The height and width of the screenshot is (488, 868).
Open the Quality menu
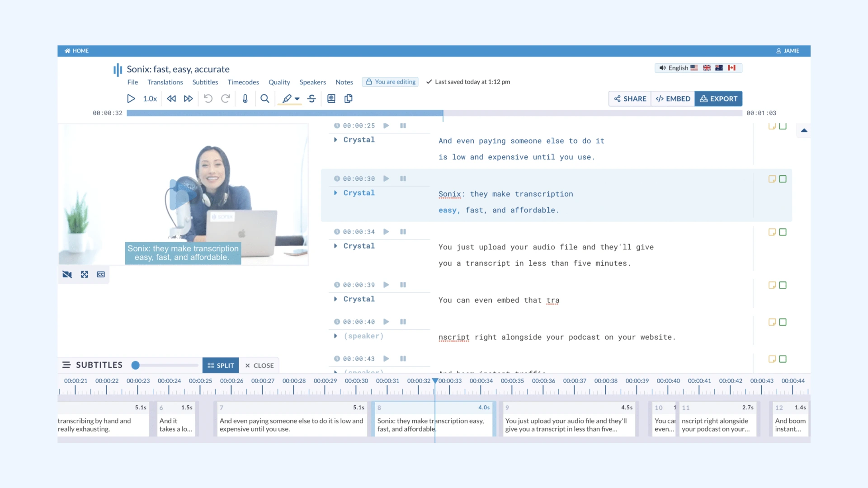point(279,82)
